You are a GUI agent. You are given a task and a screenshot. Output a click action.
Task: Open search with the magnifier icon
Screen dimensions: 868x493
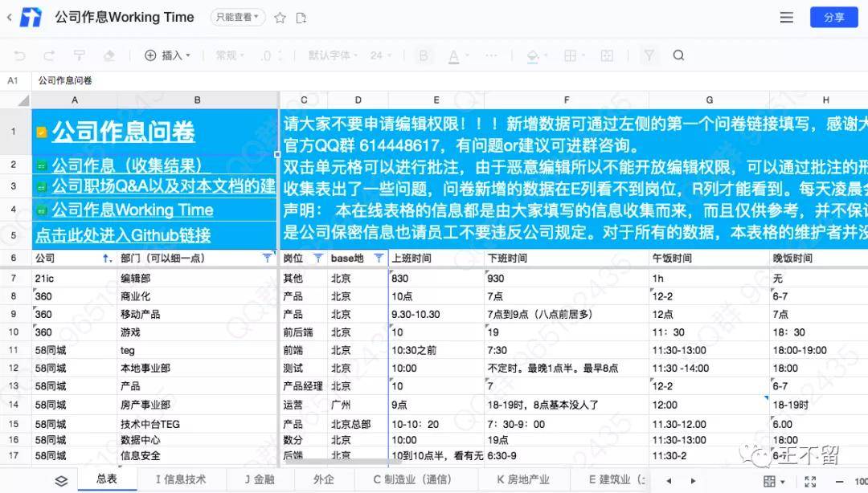point(678,55)
